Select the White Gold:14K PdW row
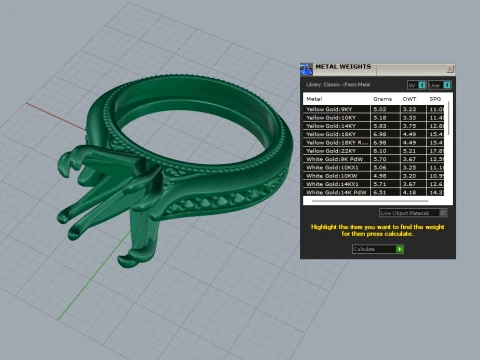The width and height of the screenshot is (480, 360). (x=373, y=192)
